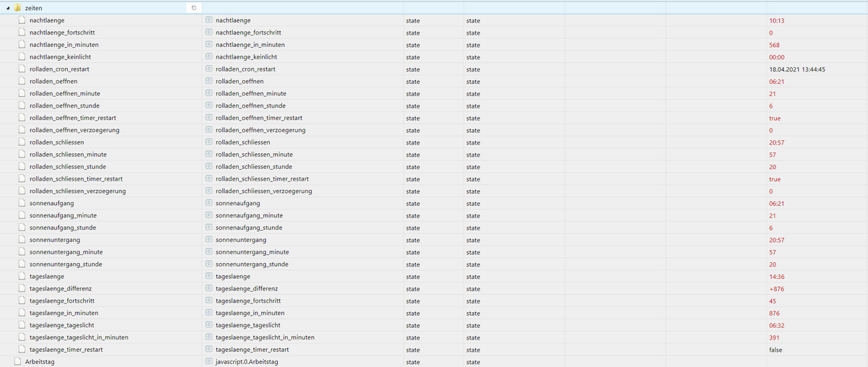868x367 pixels.
Task: Click rolladen_schliessen_timer_restart value true
Action: pos(775,178)
